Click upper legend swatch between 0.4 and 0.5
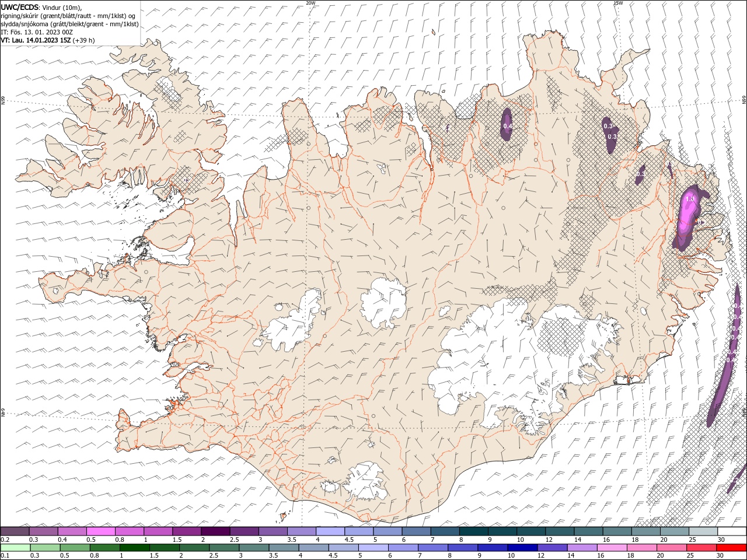Image resolution: width=747 pixels, height=560 pixels. [72, 531]
